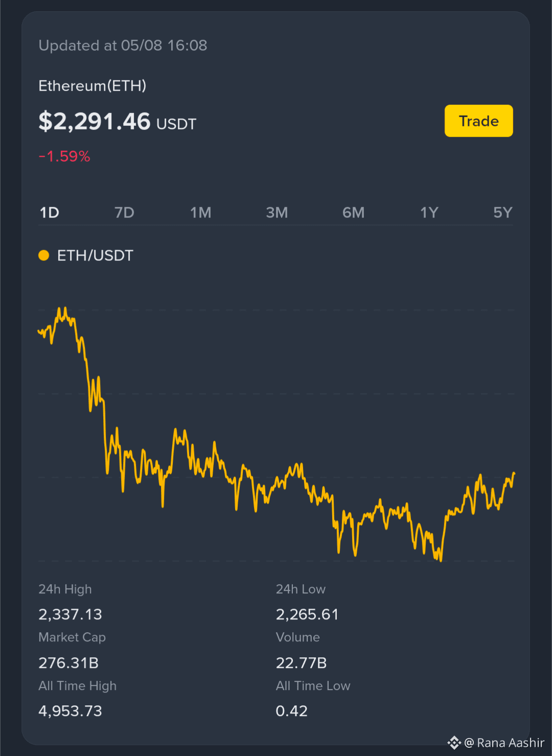Click the Binance logo icon watermark
The height and width of the screenshot is (756, 552).
[x=454, y=743]
